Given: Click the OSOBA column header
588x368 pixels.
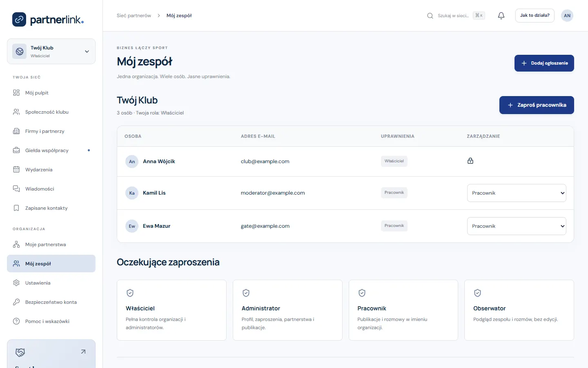Looking at the screenshot, I should click(x=133, y=136).
